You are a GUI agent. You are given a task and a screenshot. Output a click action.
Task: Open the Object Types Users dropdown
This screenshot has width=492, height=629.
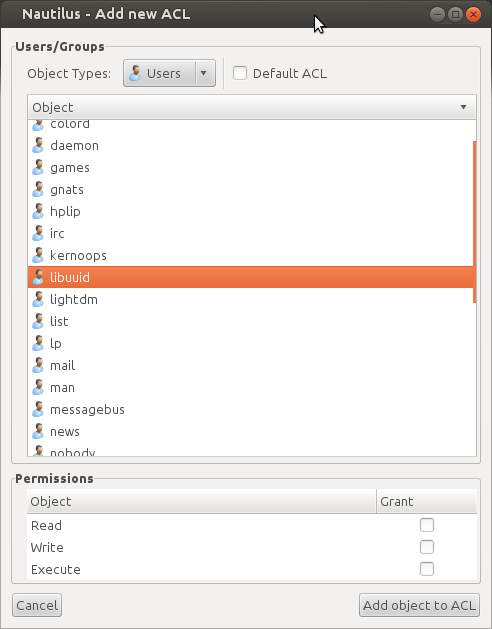point(169,73)
